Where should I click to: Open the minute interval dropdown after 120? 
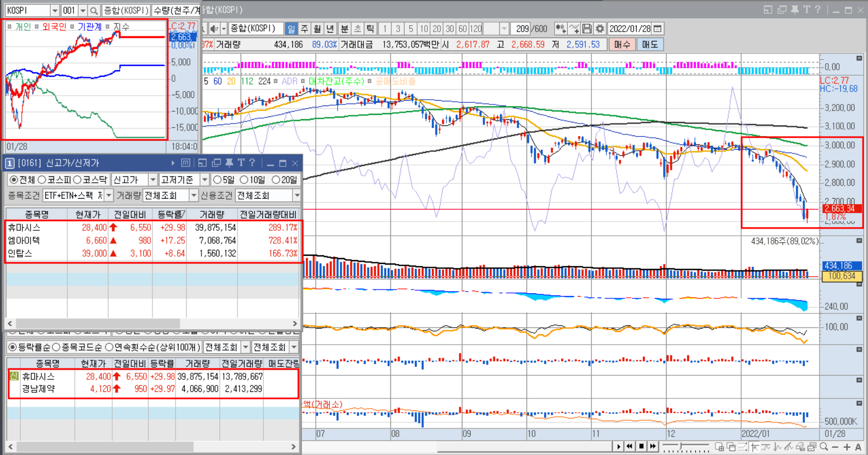(504, 29)
